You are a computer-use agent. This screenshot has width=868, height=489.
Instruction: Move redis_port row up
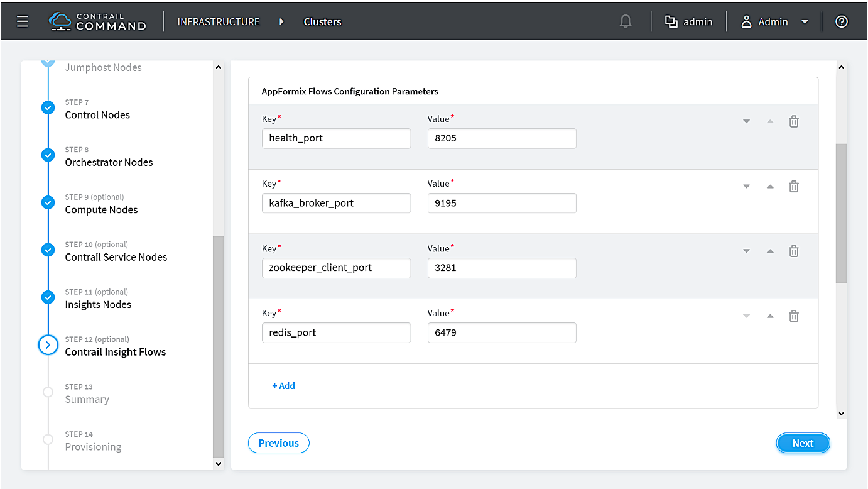point(770,316)
